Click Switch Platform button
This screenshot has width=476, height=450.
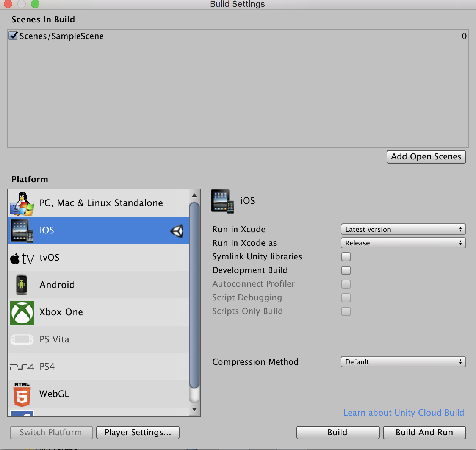click(51, 433)
